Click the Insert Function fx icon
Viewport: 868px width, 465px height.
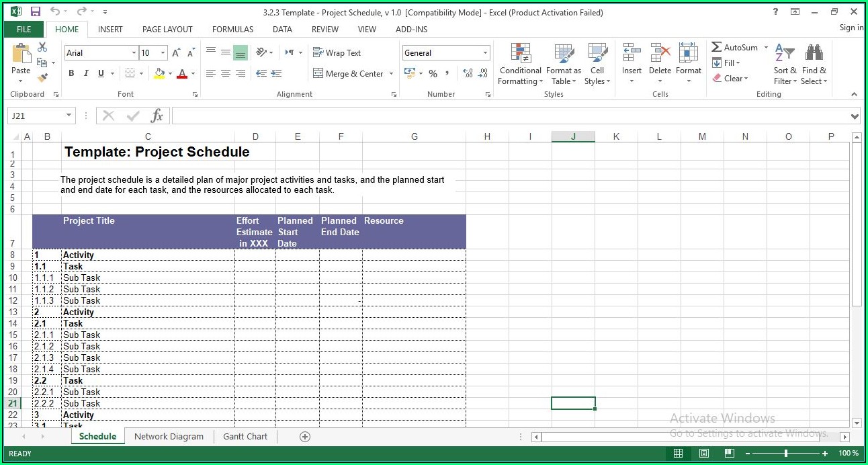point(157,116)
